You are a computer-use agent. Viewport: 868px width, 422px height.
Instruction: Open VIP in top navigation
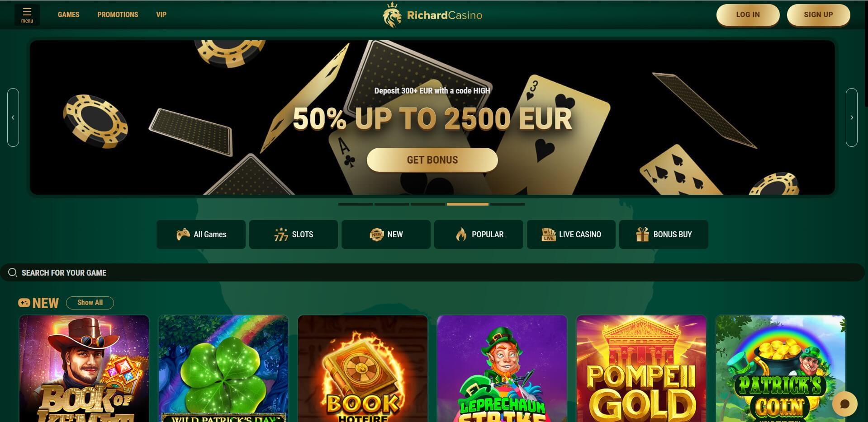coord(161,14)
